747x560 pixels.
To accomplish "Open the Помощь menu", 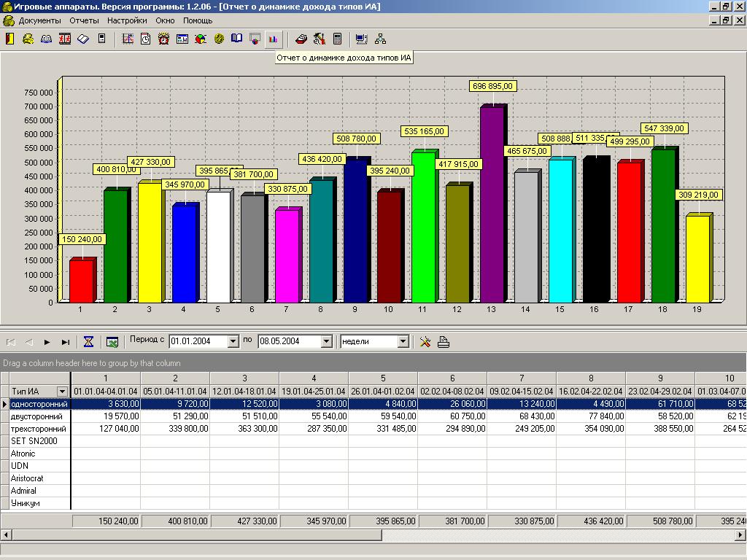I will coord(198,20).
